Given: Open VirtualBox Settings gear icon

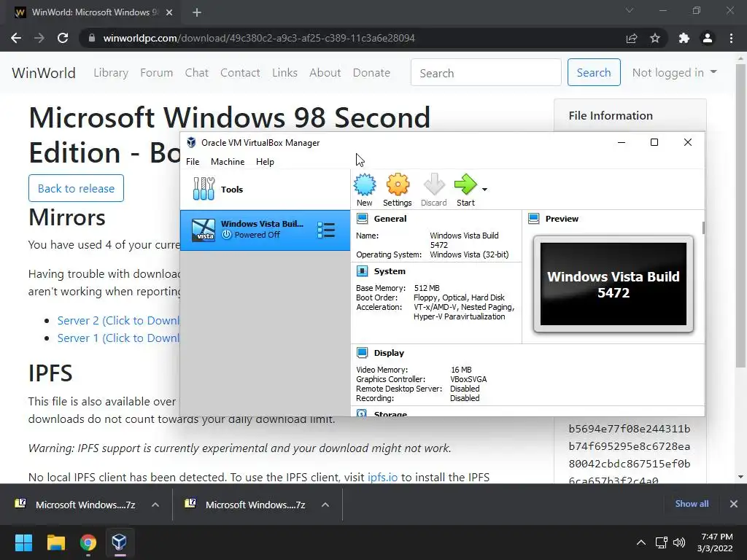Looking at the screenshot, I should point(398,184).
